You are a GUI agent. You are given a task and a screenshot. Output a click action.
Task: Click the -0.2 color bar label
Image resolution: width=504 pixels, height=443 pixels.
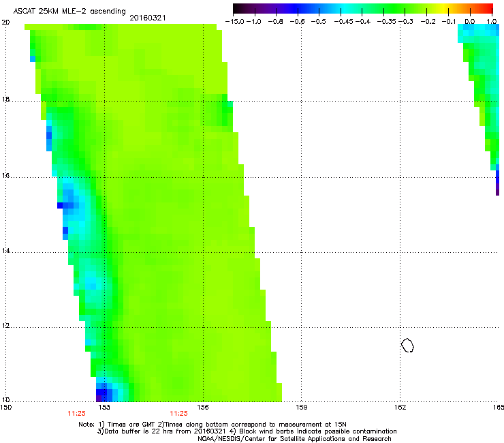click(x=428, y=22)
